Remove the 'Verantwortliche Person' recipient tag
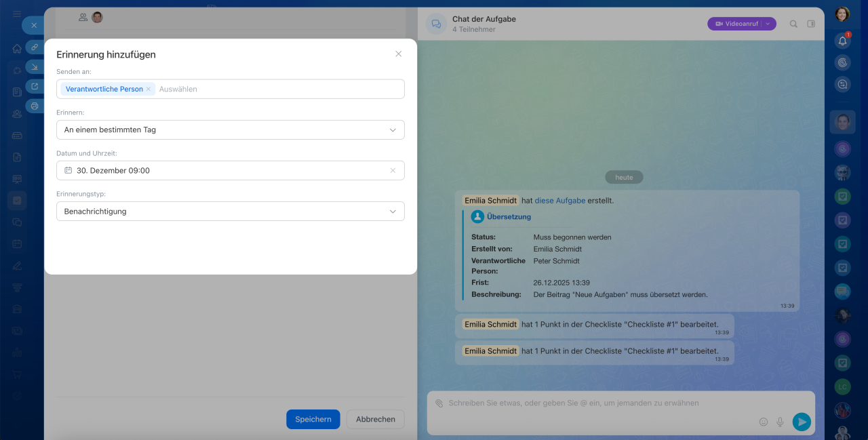 click(x=149, y=89)
